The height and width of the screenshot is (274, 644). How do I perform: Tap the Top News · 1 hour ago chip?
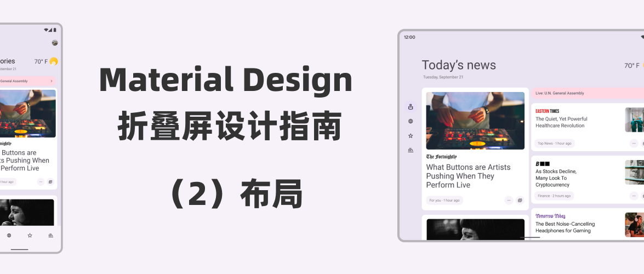coord(555,144)
